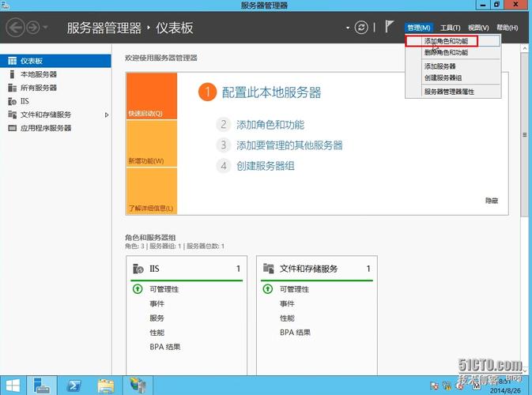
Task: Click the 添加角色和功能 welcome link
Action: pyautogui.click(x=270, y=125)
